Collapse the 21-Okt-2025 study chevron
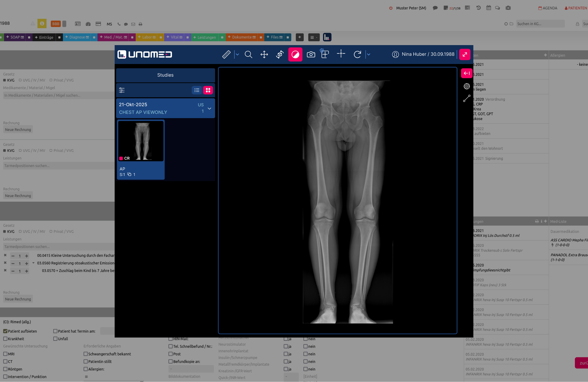This screenshot has height=382, width=588. [209, 109]
